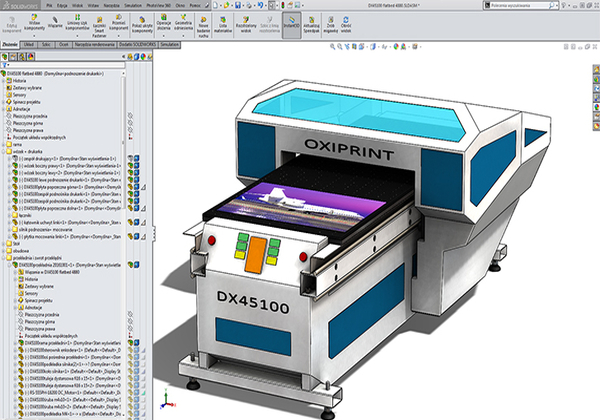Expand the Stół folder
The image size is (600, 420).
pyautogui.click(x=3, y=243)
